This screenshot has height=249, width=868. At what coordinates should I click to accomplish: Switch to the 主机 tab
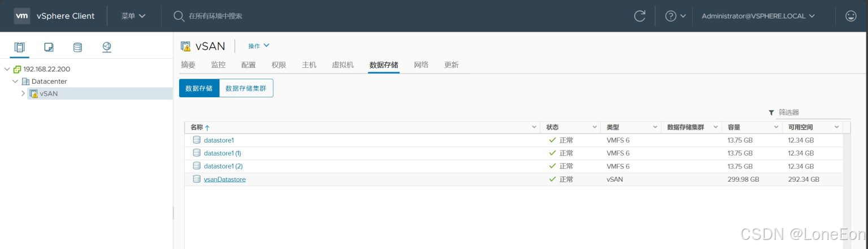309,65
